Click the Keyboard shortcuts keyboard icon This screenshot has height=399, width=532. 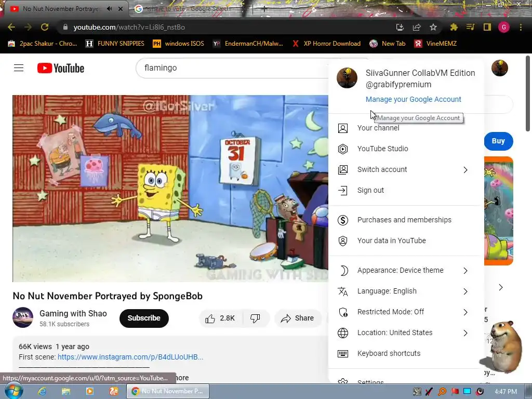click(343, 353)
